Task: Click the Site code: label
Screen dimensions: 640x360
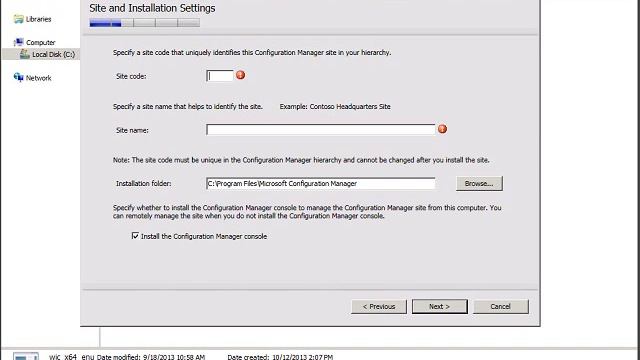Action: [x=131, y=76]
